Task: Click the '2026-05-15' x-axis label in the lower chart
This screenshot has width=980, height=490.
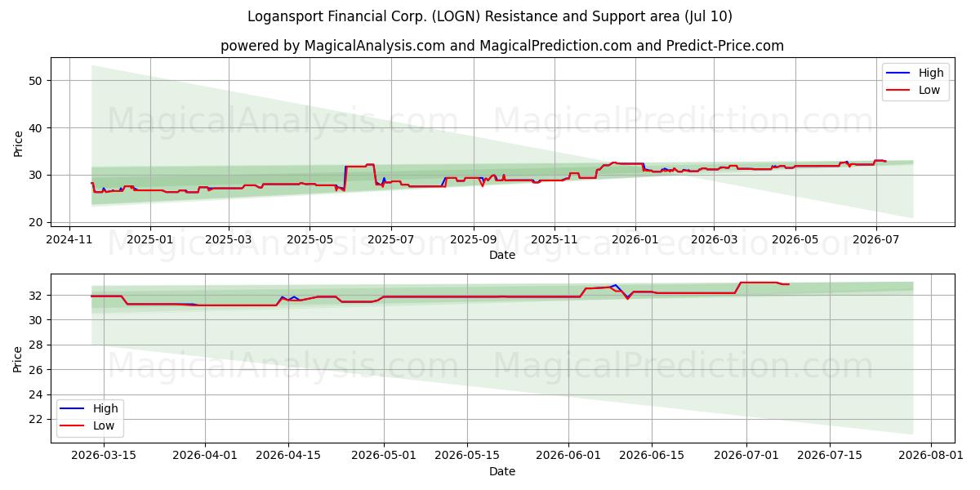Action: pos(466,457)
